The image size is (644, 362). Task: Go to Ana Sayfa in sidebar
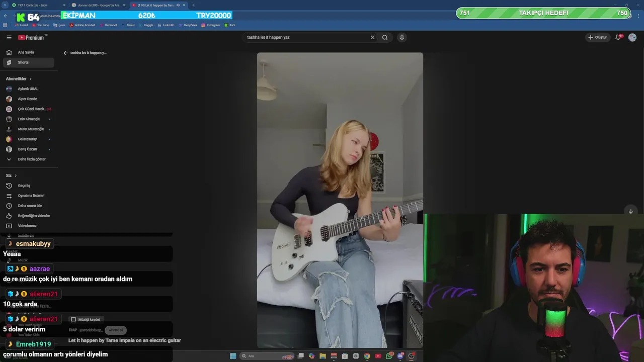[29, 52]
